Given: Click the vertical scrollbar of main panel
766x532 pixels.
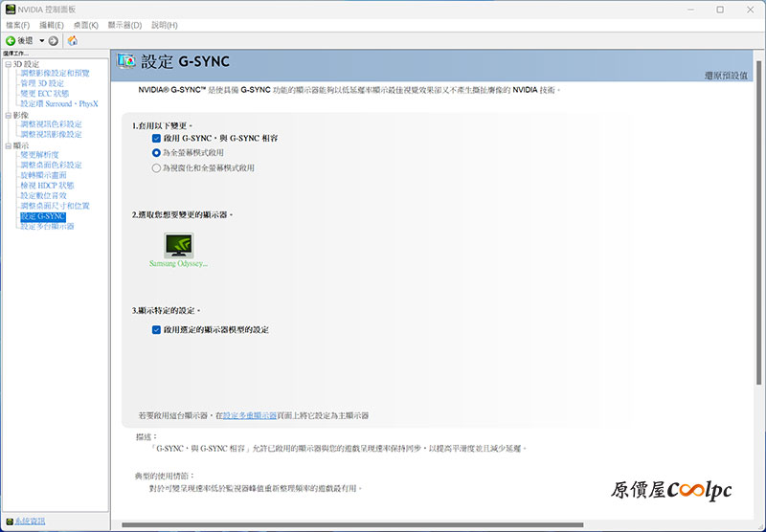Looking at the screenshot, I should 758,223.
